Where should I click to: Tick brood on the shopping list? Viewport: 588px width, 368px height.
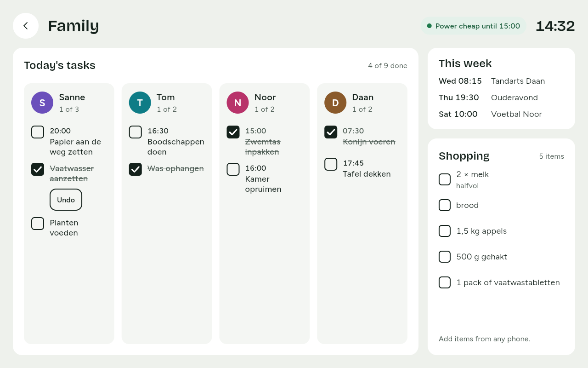point(445,205)
